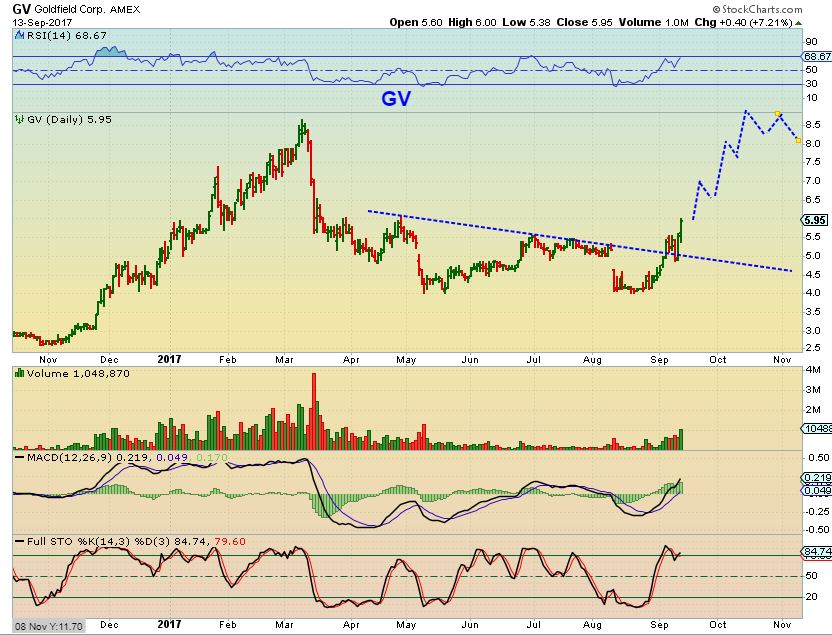The image size is (832, 635).
Task: Click the bold 2017 label on bottom axis
Action: point(169,624)
